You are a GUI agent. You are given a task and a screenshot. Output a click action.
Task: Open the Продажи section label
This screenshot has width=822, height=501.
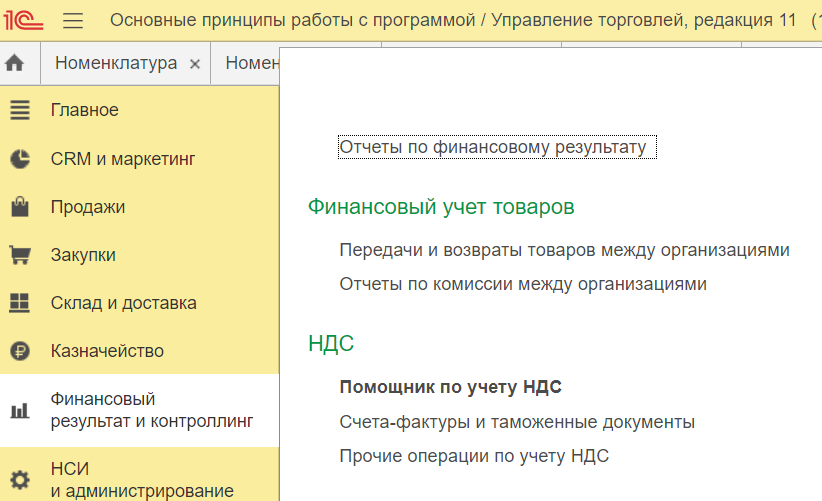[88, 207]
